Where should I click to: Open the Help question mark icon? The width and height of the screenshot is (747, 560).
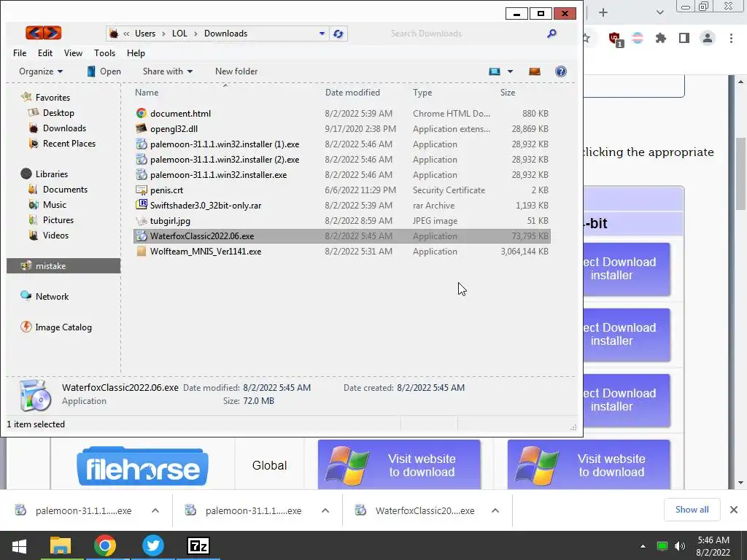coord(561,71)
